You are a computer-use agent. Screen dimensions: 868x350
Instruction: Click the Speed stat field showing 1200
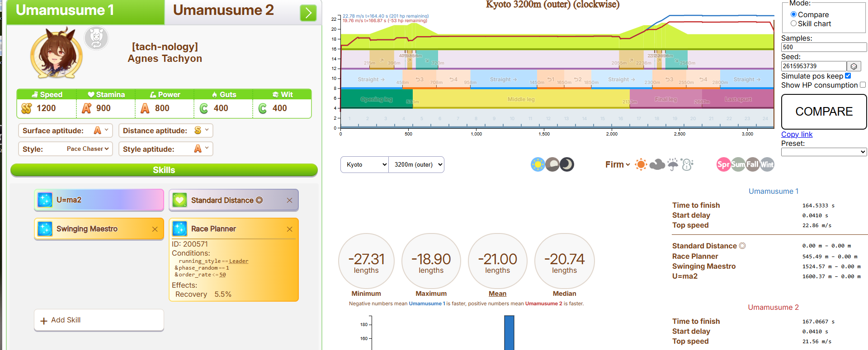[47, 108]
